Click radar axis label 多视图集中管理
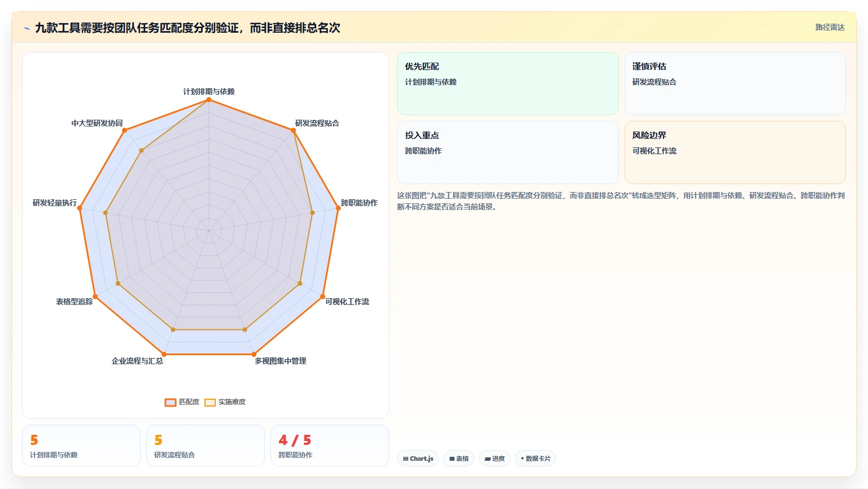 [x=281, y=361]
